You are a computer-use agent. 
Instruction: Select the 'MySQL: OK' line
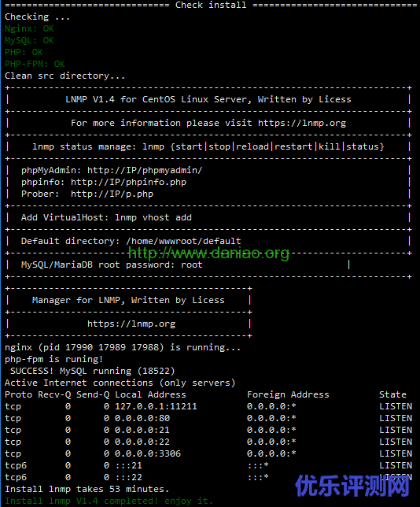29,40
